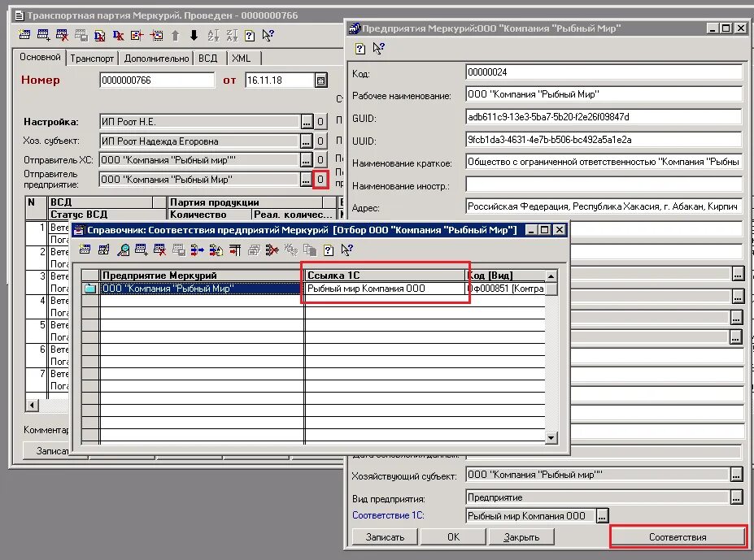Image resolution: width=754 pixels, height=560 pixels.
Task: Click sort A-Z ascending icon
Action: 213,35
